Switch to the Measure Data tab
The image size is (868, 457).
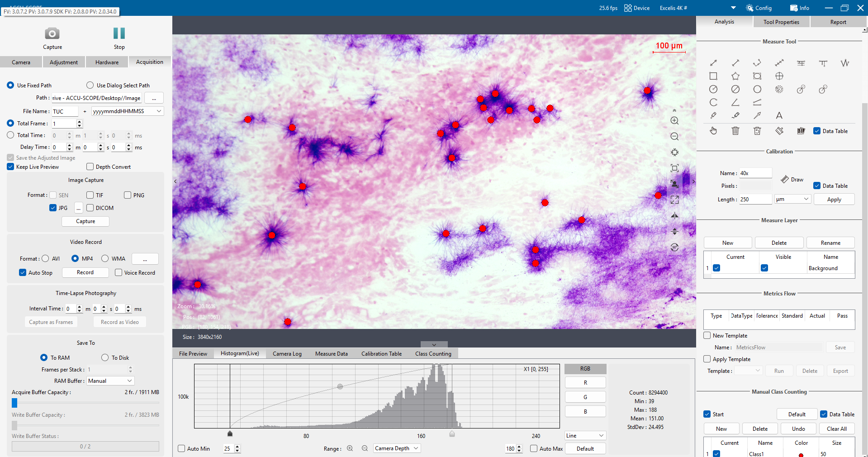332,354
